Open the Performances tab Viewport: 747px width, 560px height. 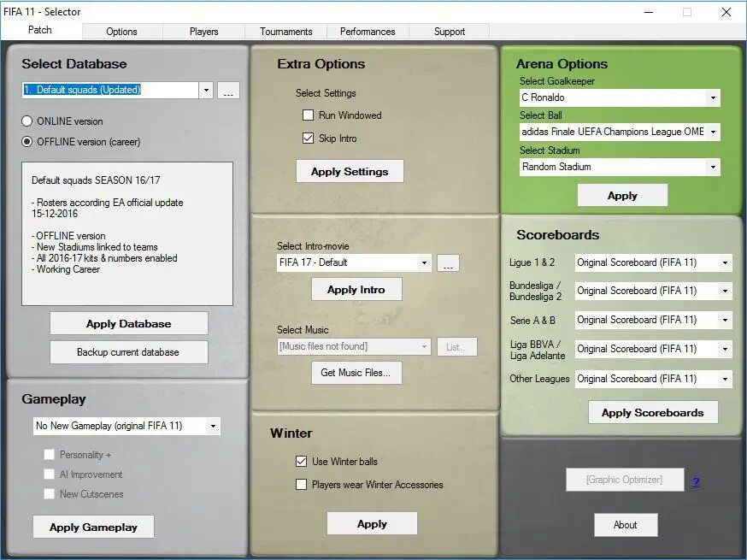(x=368, y=32)
